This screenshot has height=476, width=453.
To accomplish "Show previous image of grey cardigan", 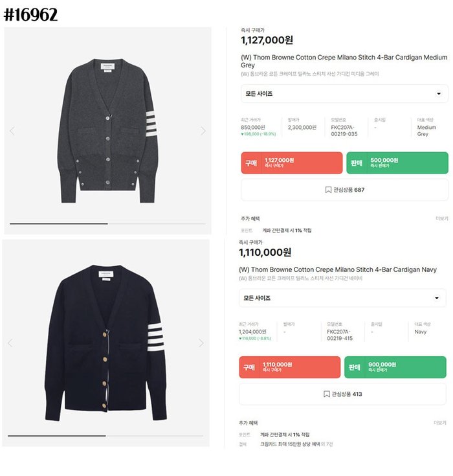I will click(12, 131).
